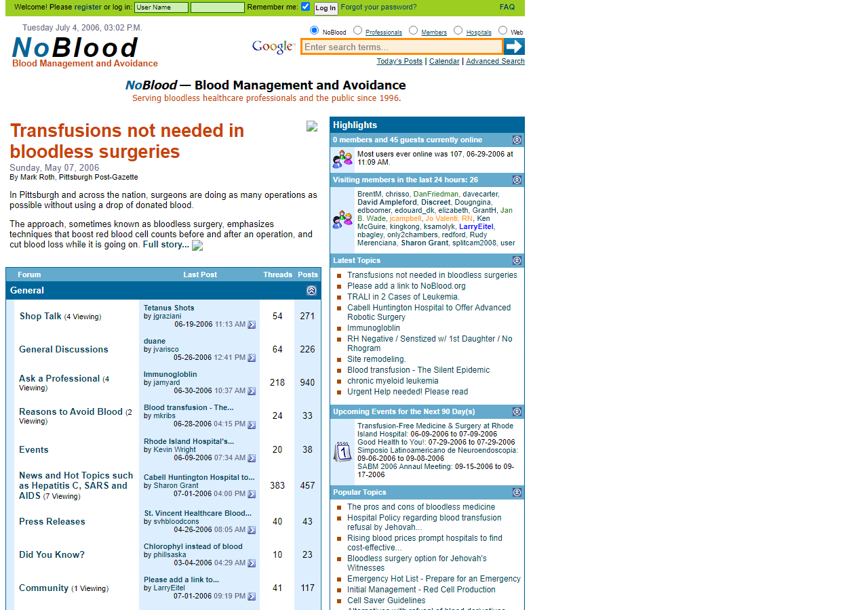The width and height of the screenshot is (868, 610).
Task: Open the image beside the Transfusions headline
Action: pyautogui.click(x=312, y=126)
